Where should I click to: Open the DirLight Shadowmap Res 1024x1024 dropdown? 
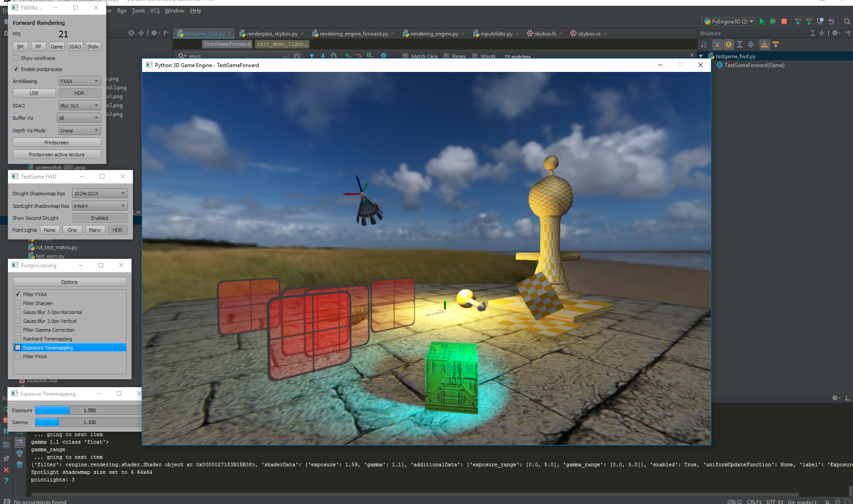pos(100,193)
